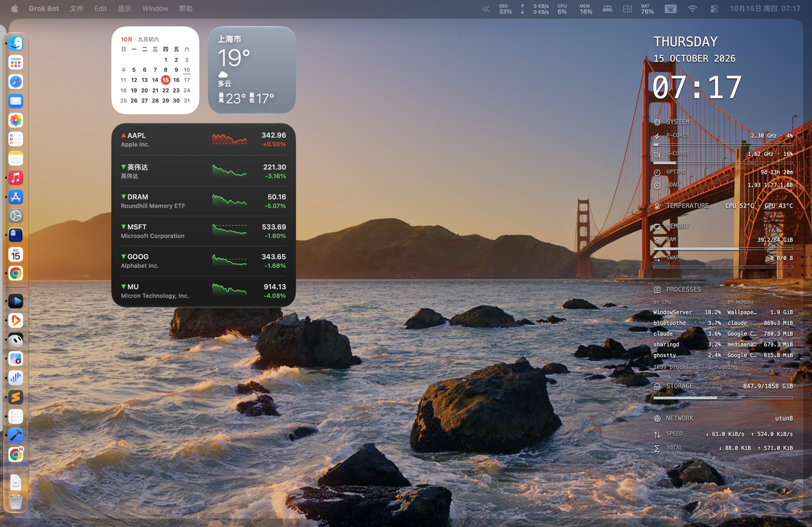This screenshot has width=812, height=527.
Task: Open the Downloads stack in the Dock
Action: [x=16, y=482]
